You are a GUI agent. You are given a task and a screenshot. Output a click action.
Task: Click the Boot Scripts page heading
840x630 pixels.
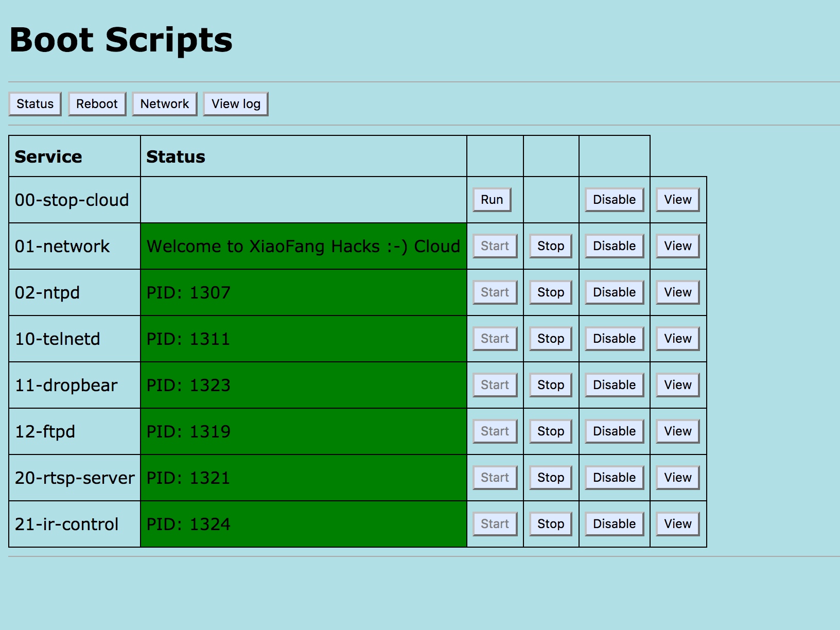[121, 41]
